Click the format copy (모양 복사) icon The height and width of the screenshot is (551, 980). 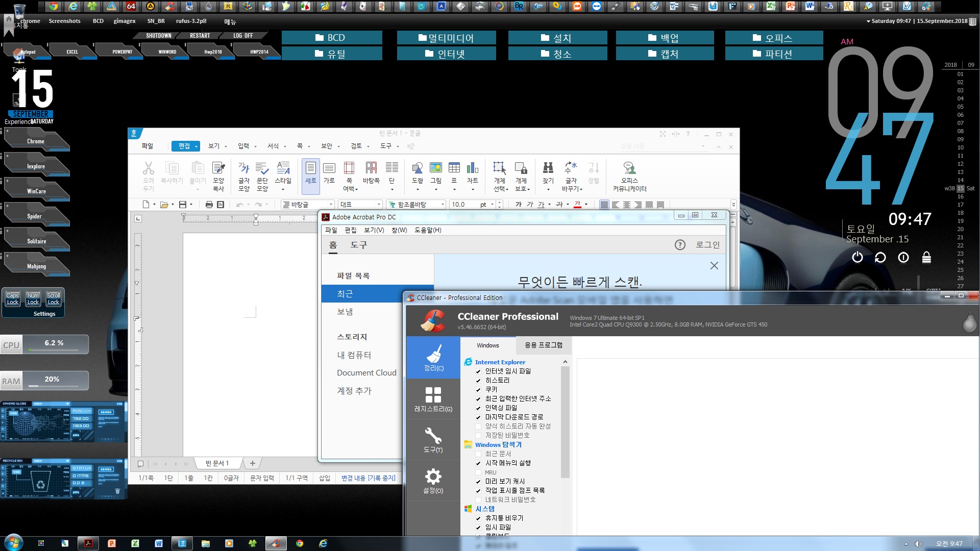[x=218, y=176]
